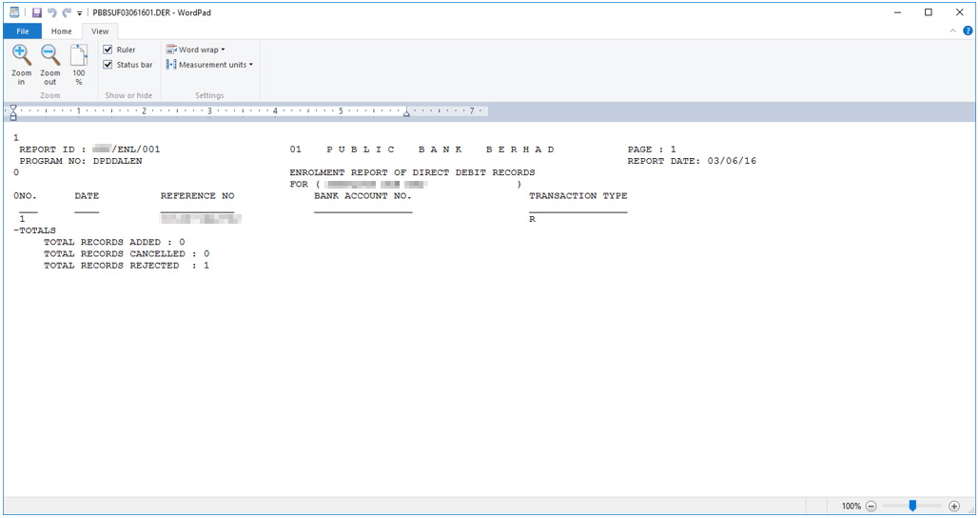Open the File menu

23,31
